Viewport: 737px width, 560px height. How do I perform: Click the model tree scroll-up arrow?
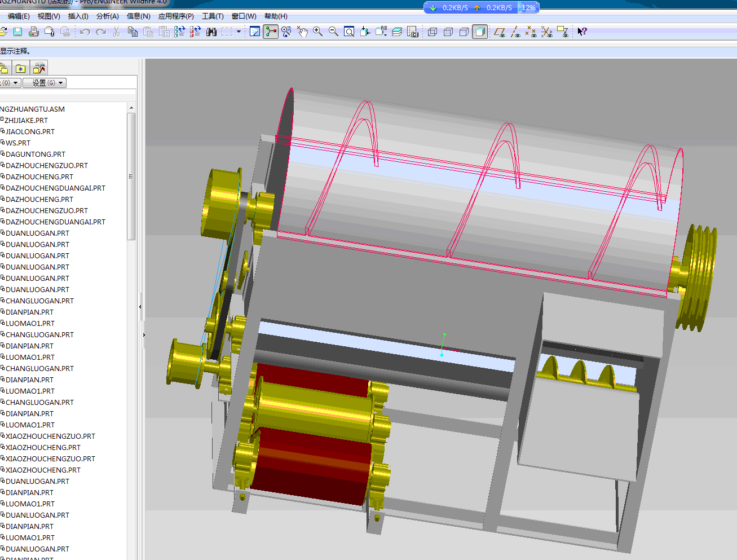(131, 108)
